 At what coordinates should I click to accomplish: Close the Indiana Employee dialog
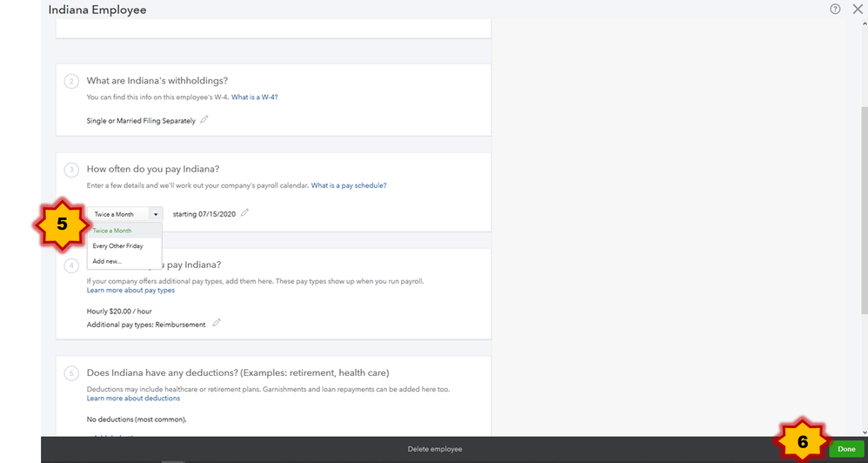click(858, 9)
